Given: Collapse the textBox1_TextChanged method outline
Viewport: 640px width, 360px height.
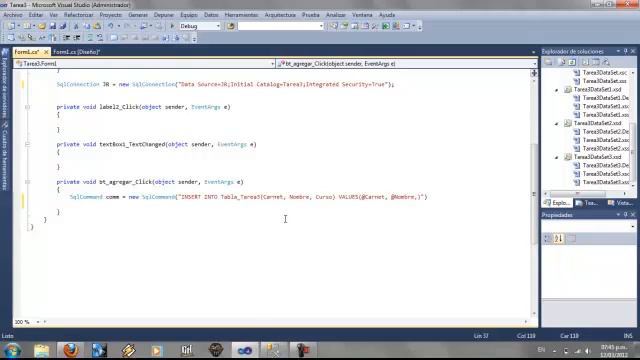Looking at the screenshot, I should click(x=27, y=144).
